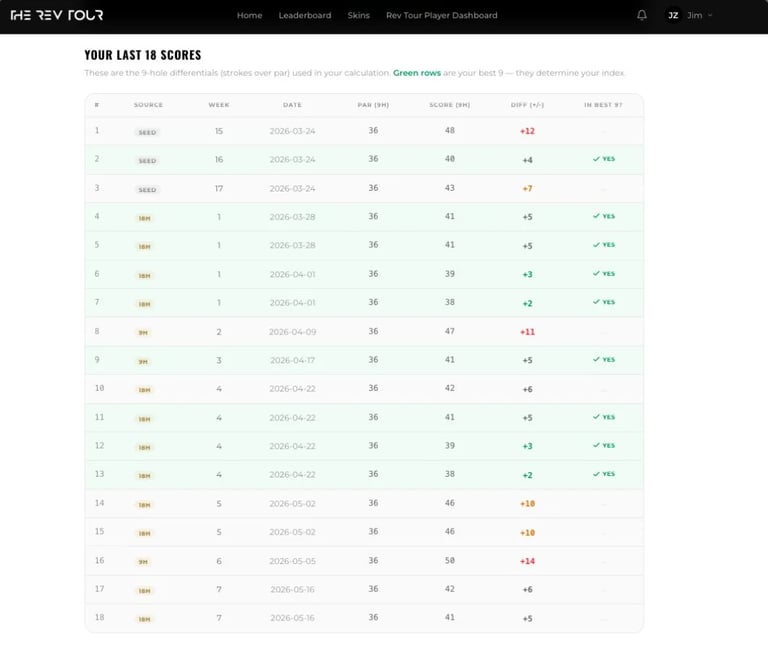This screenshot has width=768, height=650.
Task: Click the YES checkmark in row 2
Action: (x=603, y=159)
